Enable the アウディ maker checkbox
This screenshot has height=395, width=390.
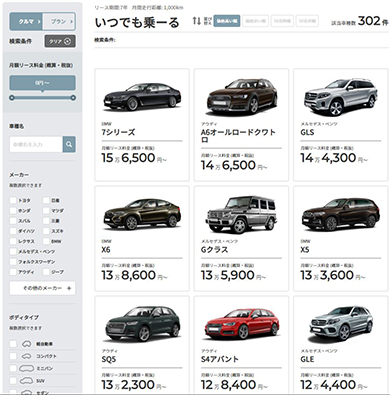tap(13, 272)
